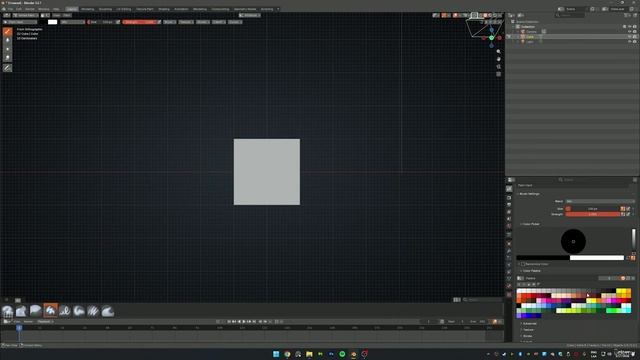Open the View Layer properties tab
640x360 pixels.
tap(509, 212)
